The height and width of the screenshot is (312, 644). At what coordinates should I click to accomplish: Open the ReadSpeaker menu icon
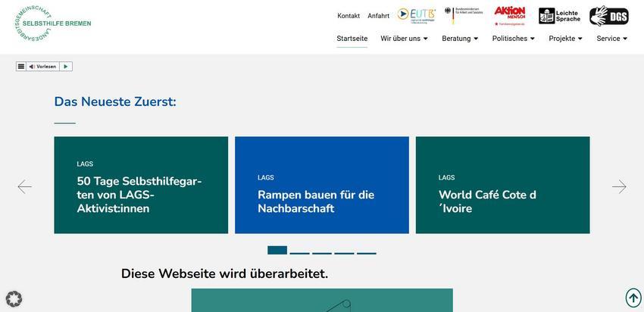[x=21, y=67]
